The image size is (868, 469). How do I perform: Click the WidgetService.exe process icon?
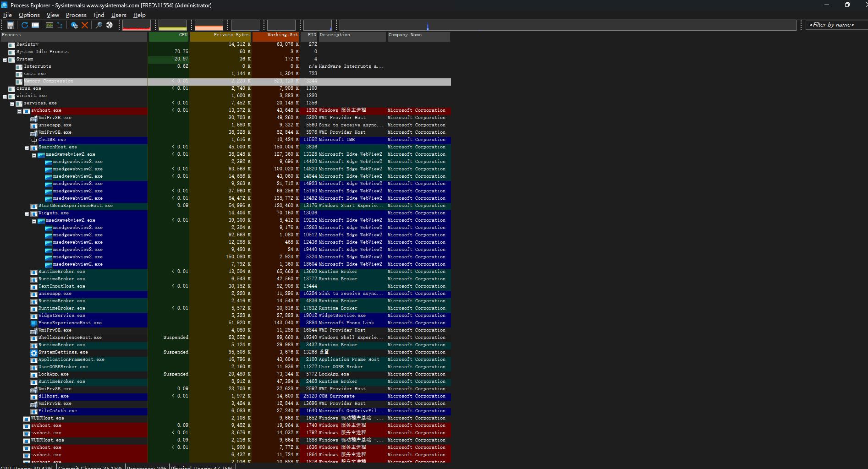click(34, 316)
